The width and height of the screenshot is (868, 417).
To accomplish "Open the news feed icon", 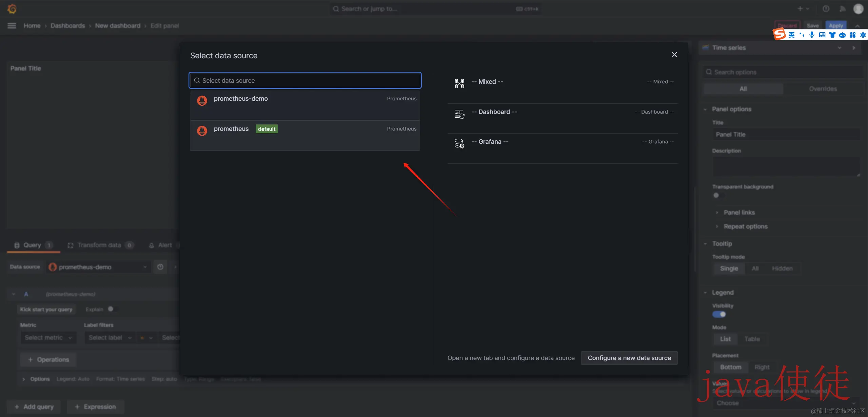I will 842,9.
